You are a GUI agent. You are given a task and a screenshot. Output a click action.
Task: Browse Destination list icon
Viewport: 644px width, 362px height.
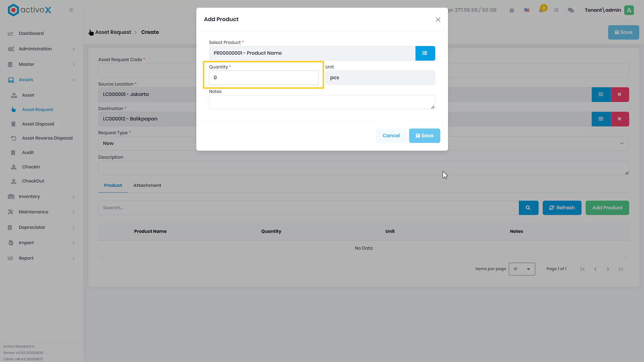coord(601,119)
